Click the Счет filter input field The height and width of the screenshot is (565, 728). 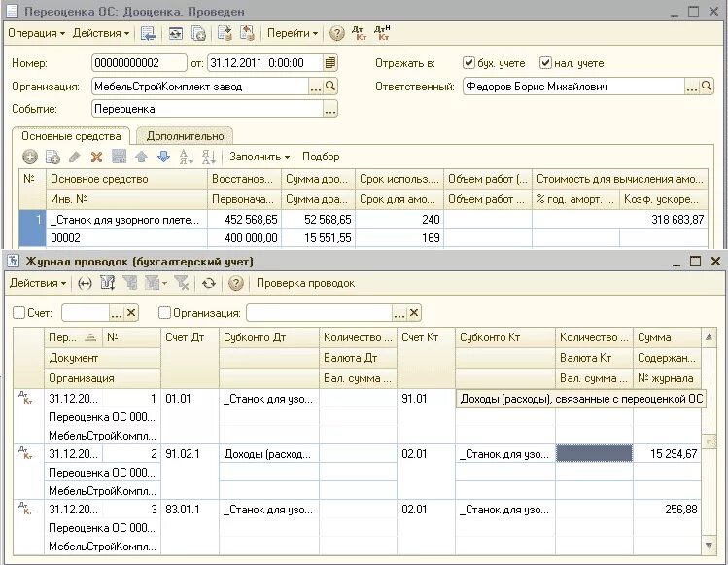click(x=86, y=313)
